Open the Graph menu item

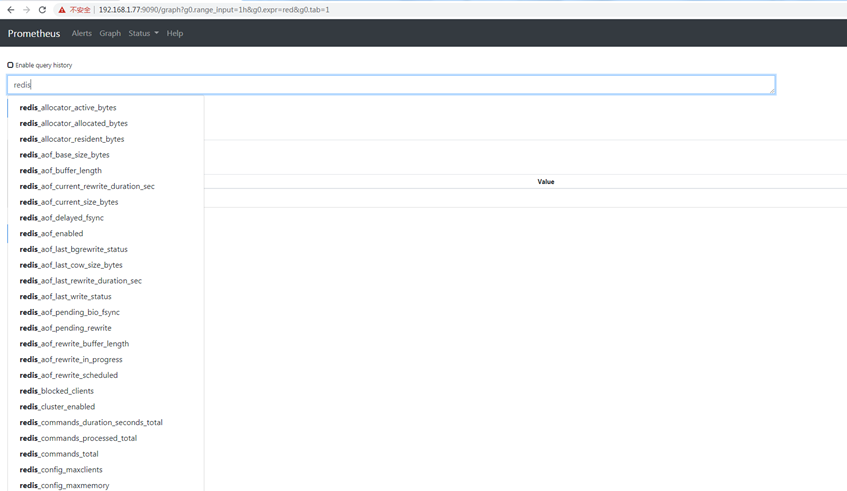click(x=110, y=33)
